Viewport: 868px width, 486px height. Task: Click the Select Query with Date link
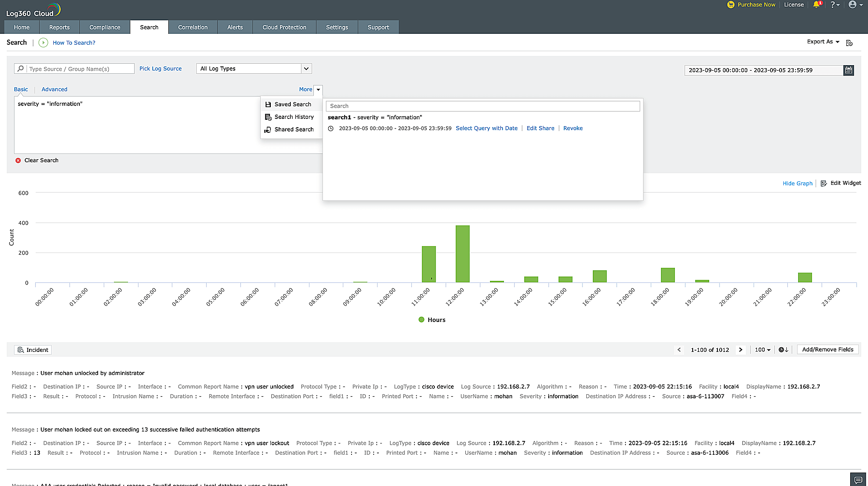click(x=487, y=128)
